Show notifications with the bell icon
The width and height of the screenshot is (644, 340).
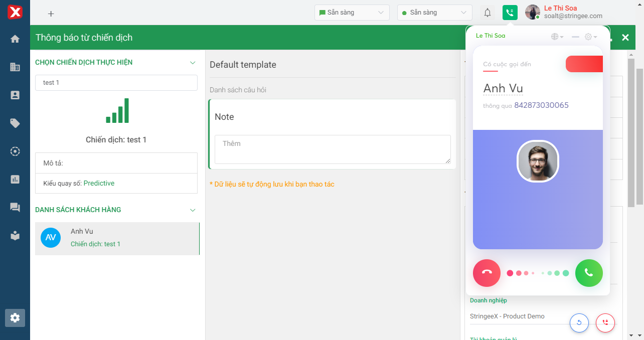(x=487, y=13)
